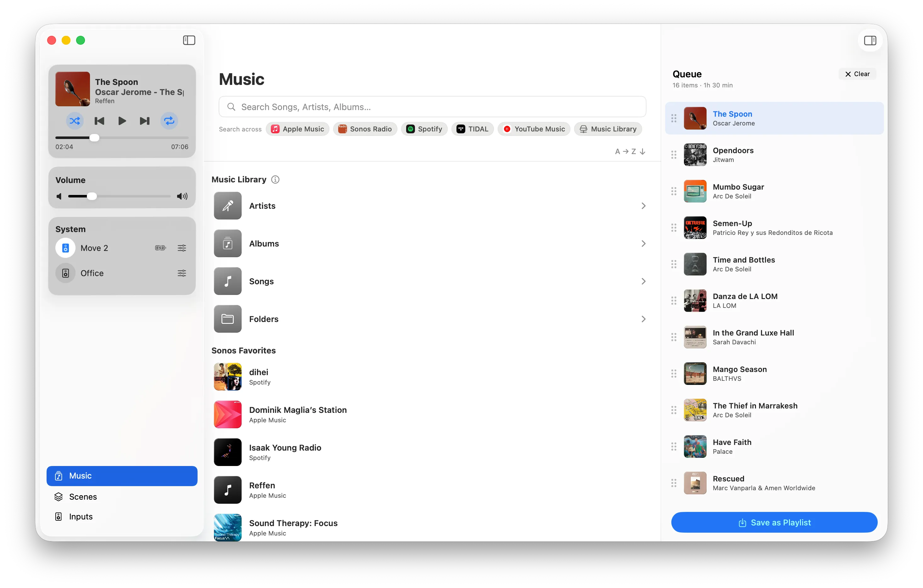Click drag handle beside Rescued

click(x=674, y=483)
